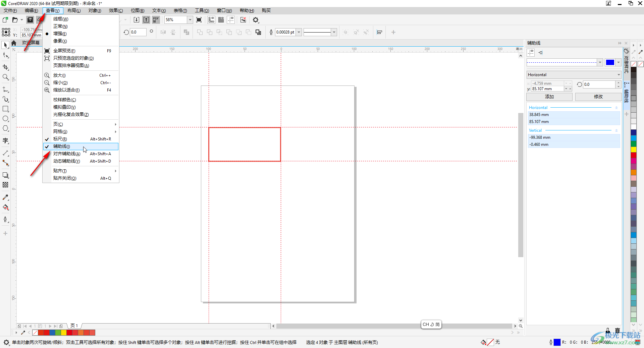Select the Pick tool in the toolbox

click(x=5, y=45)
